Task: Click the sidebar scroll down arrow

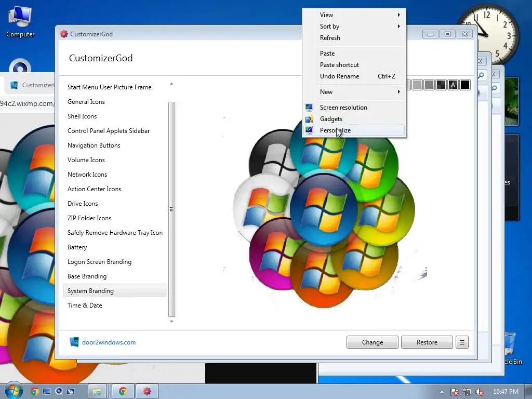Action: (x=171, y=321)
